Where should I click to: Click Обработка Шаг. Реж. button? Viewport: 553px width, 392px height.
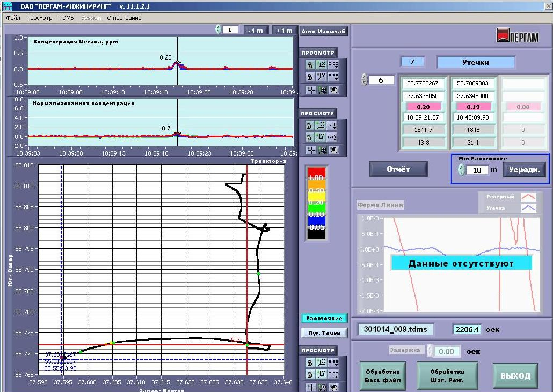click(447, 376)
